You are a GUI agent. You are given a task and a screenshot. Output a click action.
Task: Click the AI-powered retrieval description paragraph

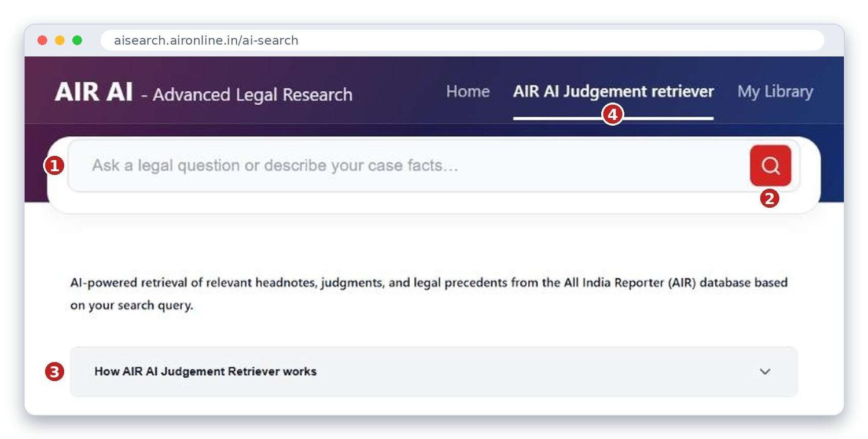429,294
